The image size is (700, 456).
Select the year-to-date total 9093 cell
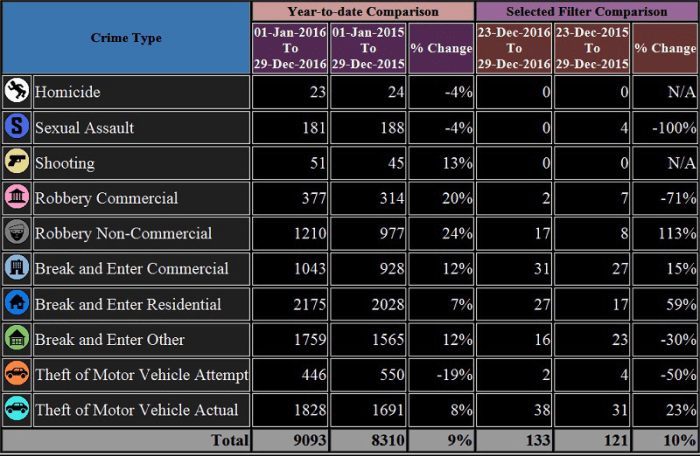click(x=290, y=439)
